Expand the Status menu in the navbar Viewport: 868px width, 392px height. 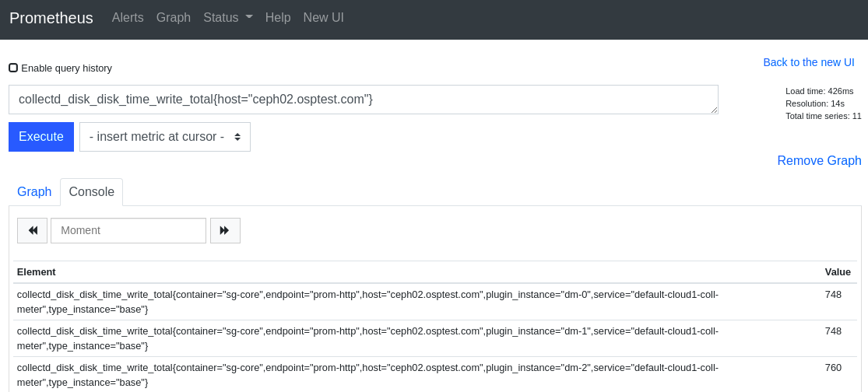227,18
